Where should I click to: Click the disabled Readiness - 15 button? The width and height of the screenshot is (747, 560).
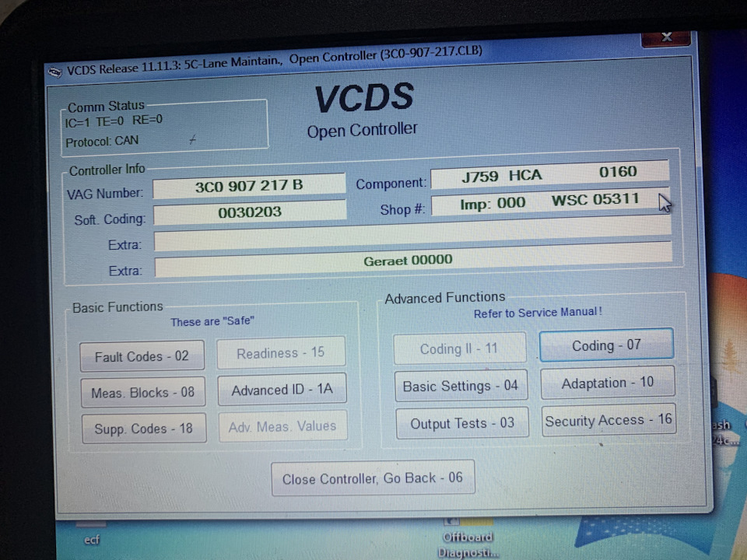coord(281,353)
